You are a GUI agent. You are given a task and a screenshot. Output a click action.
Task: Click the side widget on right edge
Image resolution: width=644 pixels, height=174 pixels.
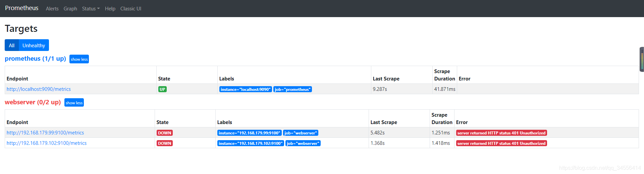642,59
